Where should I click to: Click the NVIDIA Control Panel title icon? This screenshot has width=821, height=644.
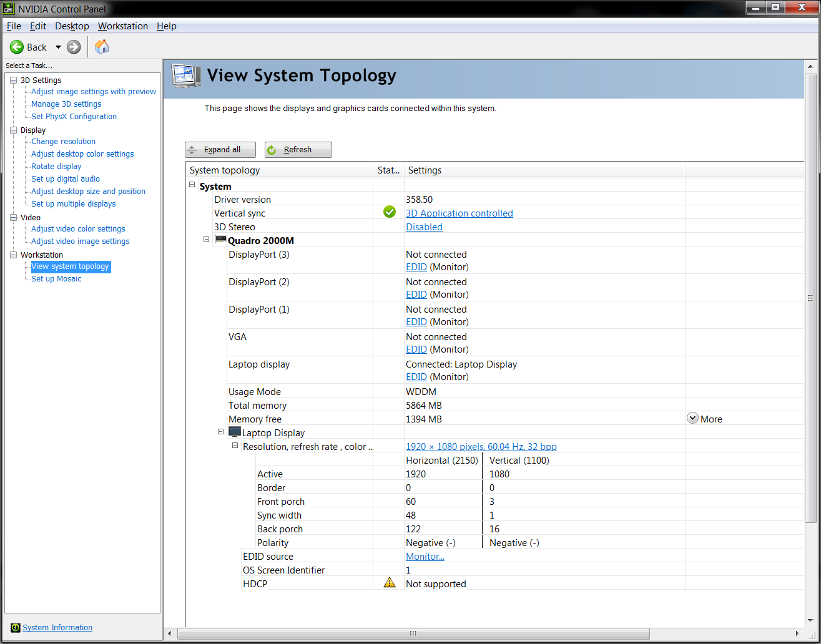click(x=9, y=9)
